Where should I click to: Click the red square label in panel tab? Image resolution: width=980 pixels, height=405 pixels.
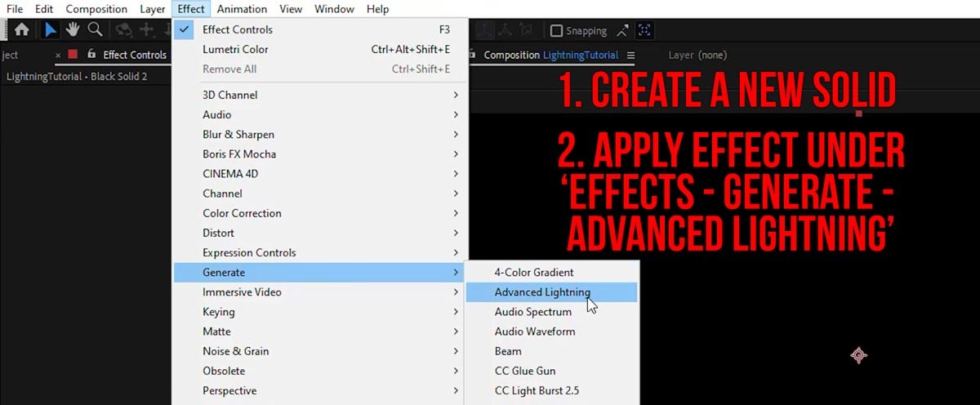tap(73, 55)
